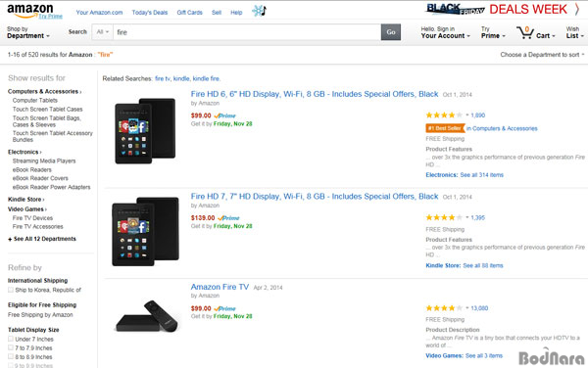Click the #1 Best Seller badge
This screenshot has height=368, width=588.
[x=445, y=128]
